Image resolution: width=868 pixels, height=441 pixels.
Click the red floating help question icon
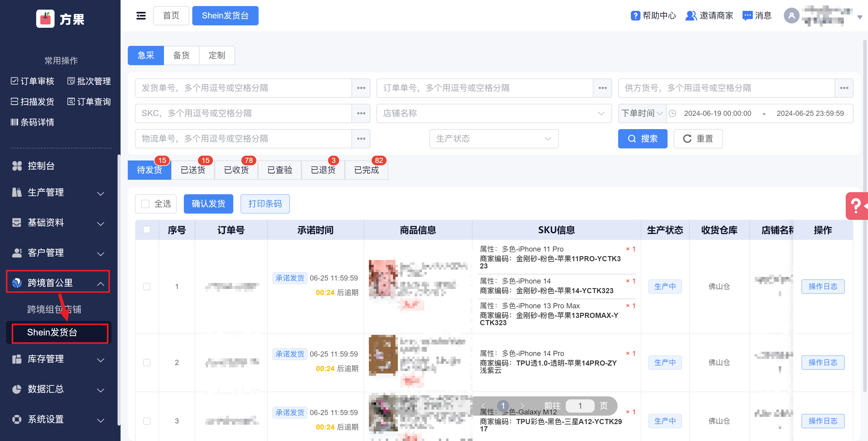[x=856, y=205]
